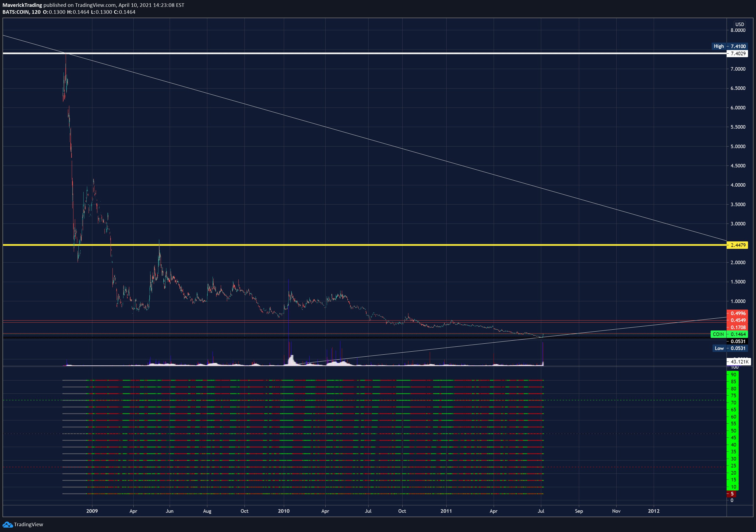Click the Low price marker label
This screenshot has height=532, width=756.
click(x=719, y=348)
